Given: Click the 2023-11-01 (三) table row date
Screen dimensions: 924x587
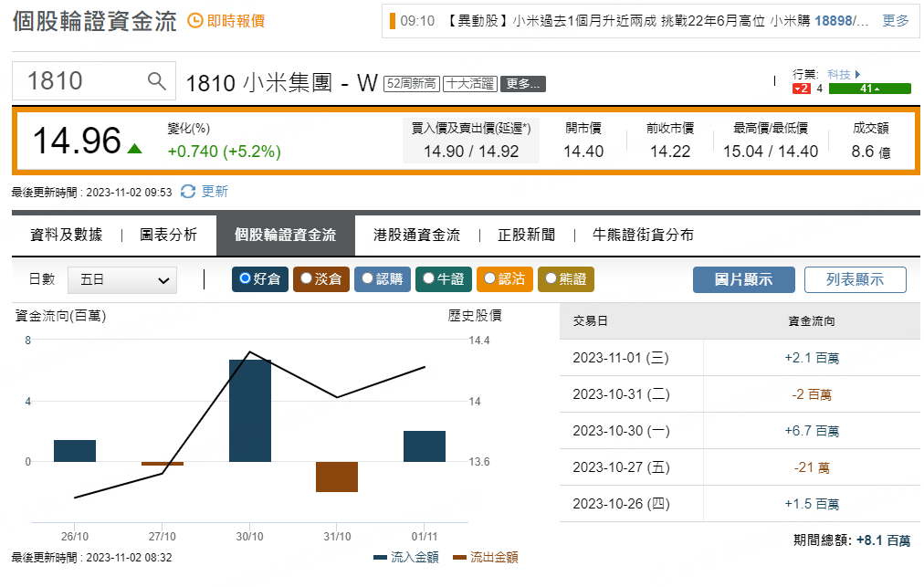Looking at the screenshot, I should pos(621,358).
